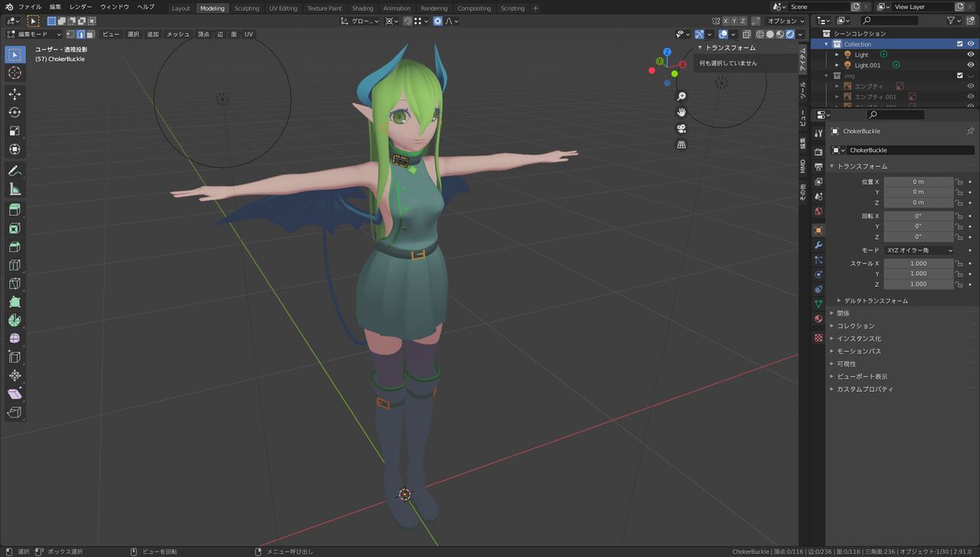The height and width of the screenshot is (557, 980).
Task: Open the メッシュ menu in viewport header
Action: 178,34
